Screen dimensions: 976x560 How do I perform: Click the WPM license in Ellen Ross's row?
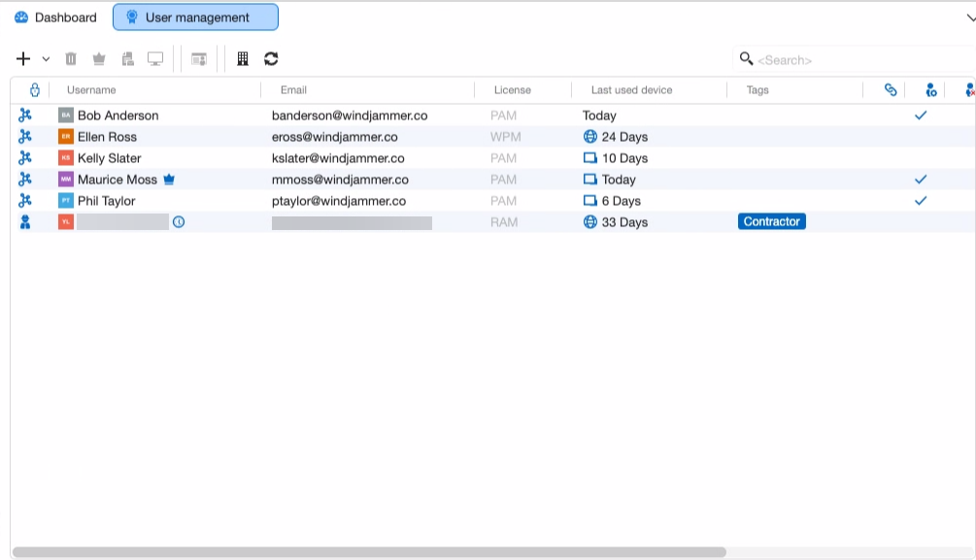pyautogui.click(x=505, y=136)
